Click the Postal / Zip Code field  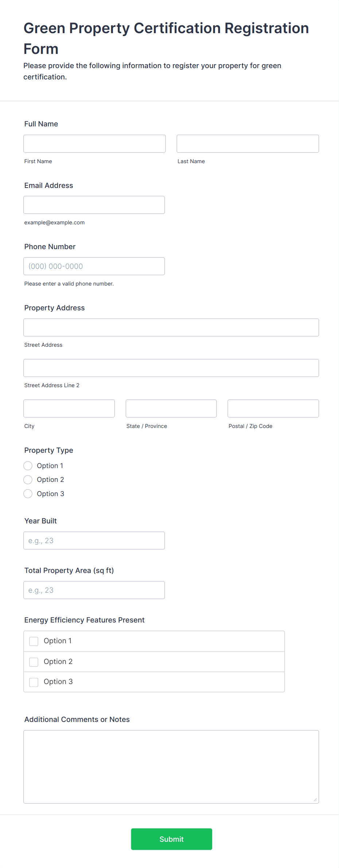[273, 408]
